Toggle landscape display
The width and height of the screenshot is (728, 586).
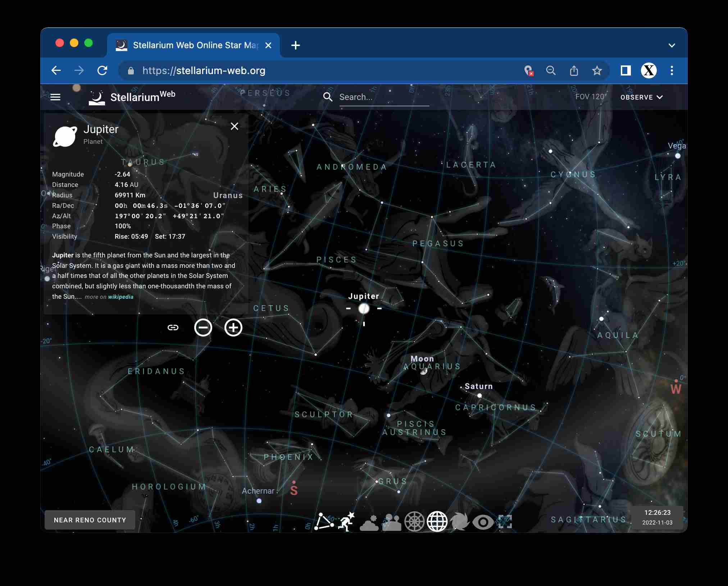[x=392, y=522]
